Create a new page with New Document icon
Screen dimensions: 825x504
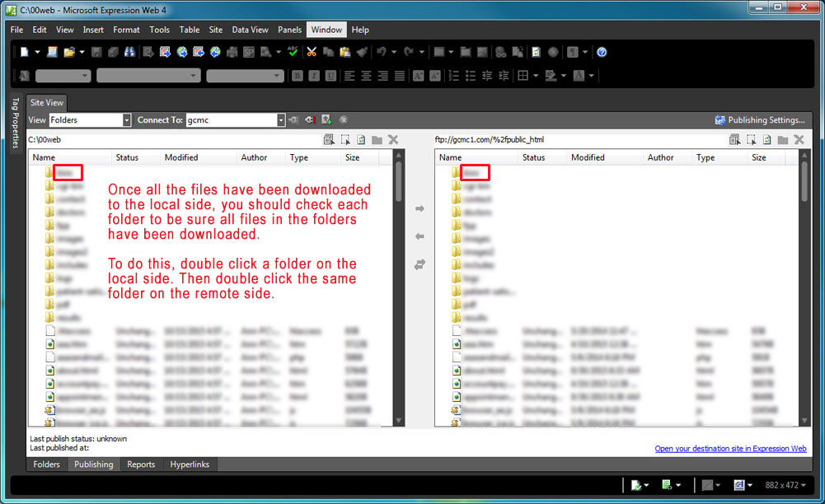[24, 52]
